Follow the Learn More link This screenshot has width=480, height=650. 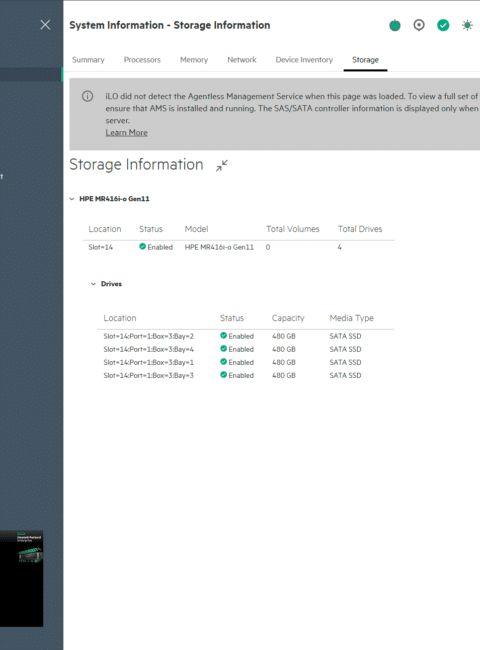(126, 133)
